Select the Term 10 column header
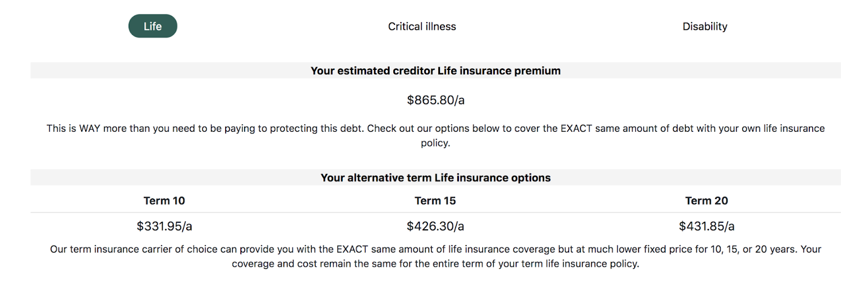This screenshot has height=303, width=868. 164,201
